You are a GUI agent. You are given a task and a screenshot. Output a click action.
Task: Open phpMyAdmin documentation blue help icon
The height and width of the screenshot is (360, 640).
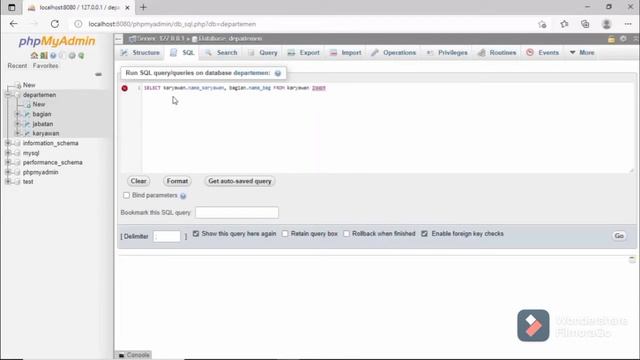[x=53, y=56]
